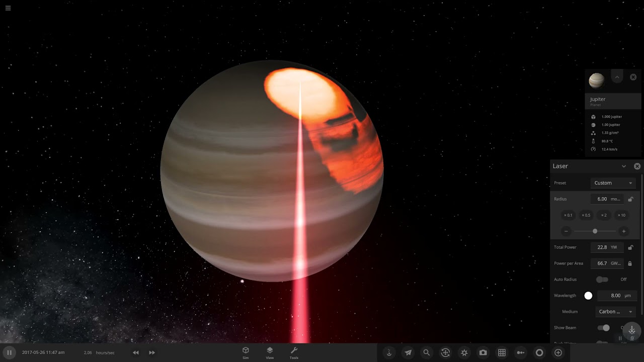Click the radius icon beside 1.00 jupiter
This screenshot has width=644, height=362.
point(593,125)
